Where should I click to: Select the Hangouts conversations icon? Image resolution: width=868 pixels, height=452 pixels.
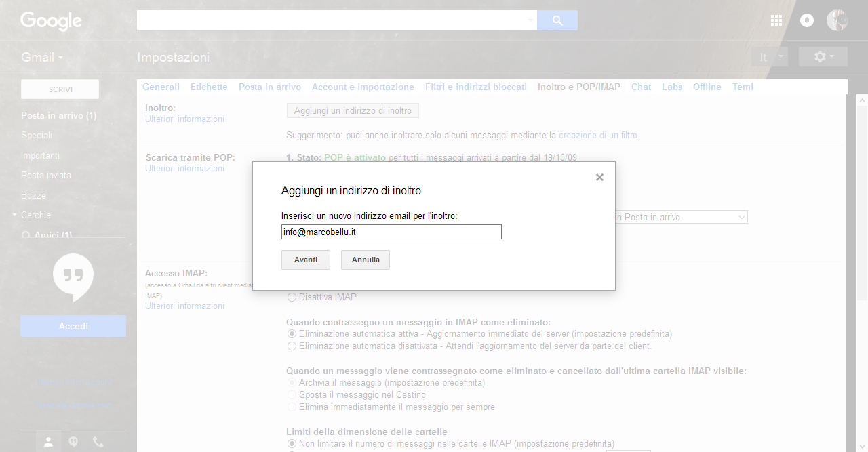[73, 442]
